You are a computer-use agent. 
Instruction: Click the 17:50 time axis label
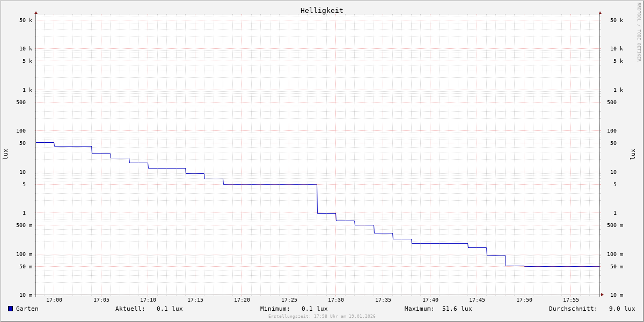click(x=524, y=300)
